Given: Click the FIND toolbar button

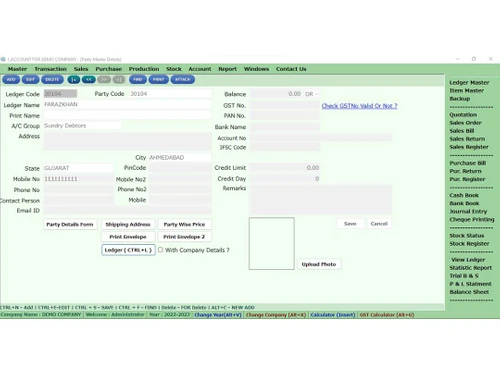Looking at the screenshot, I should [x=138, y=80].
